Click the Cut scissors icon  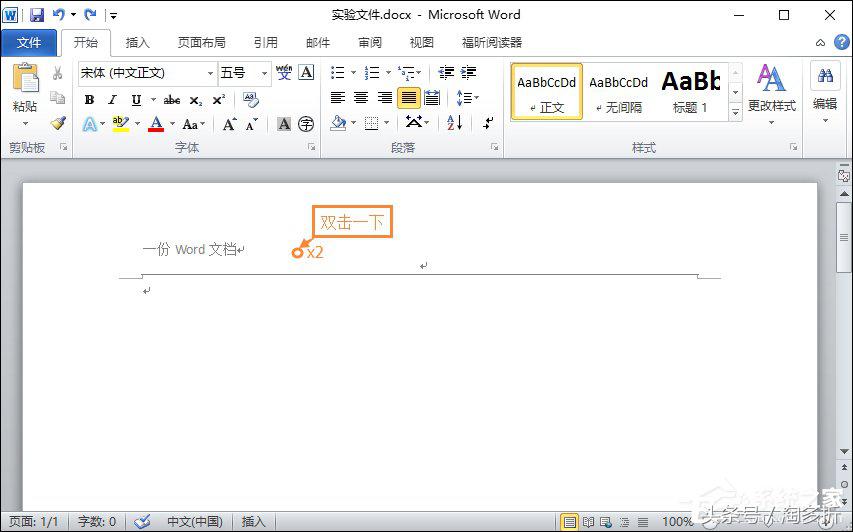click(58, 73)
